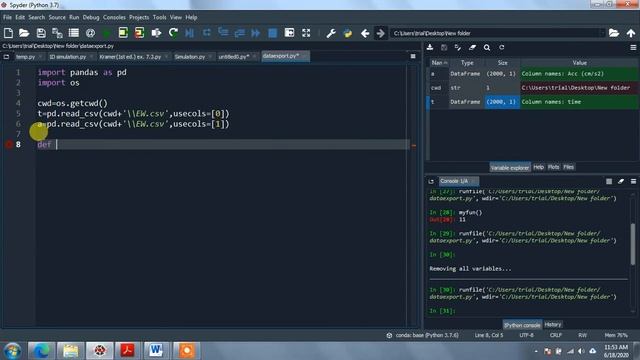Switch to Simulation.py editor tab

(190, 57)
